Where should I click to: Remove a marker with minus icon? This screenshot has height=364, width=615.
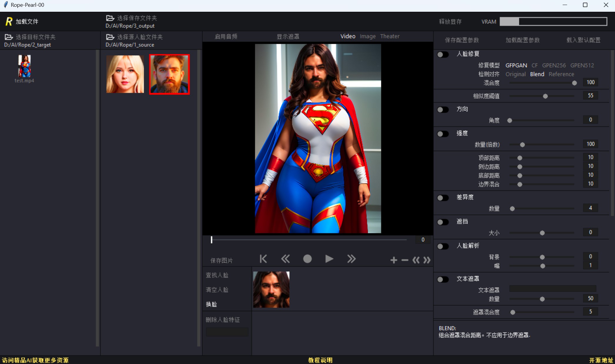[x=405, y=260]
